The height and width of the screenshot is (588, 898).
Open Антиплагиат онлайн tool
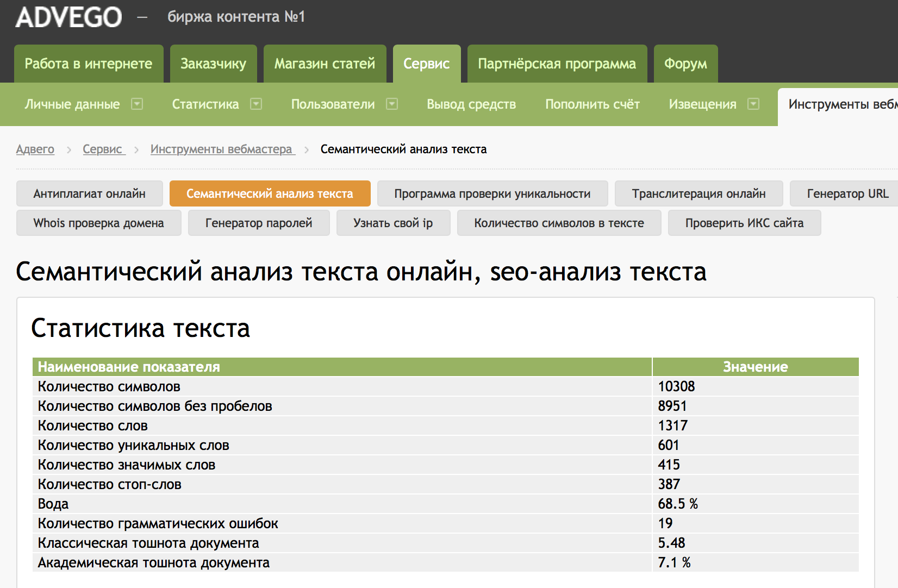tap(90, 193)
